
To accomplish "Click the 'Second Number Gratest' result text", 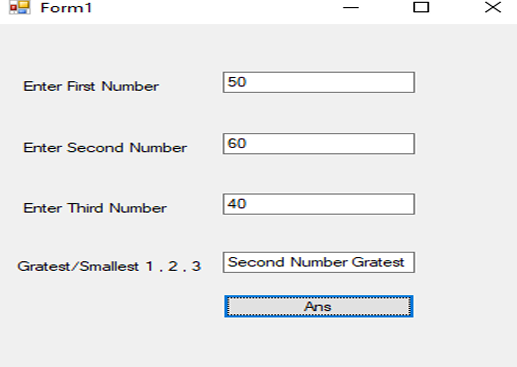I will [x=316, y=262].
